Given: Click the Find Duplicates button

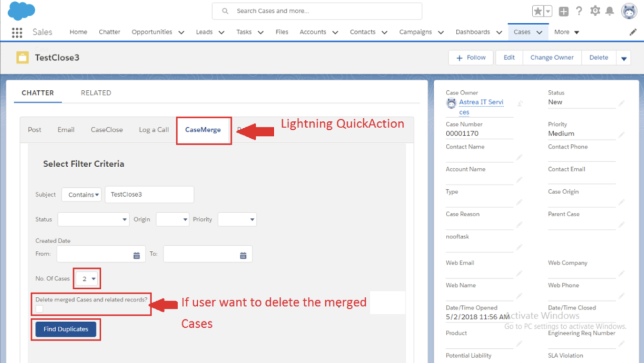Looking at the screenshot, I should [66, 329].
